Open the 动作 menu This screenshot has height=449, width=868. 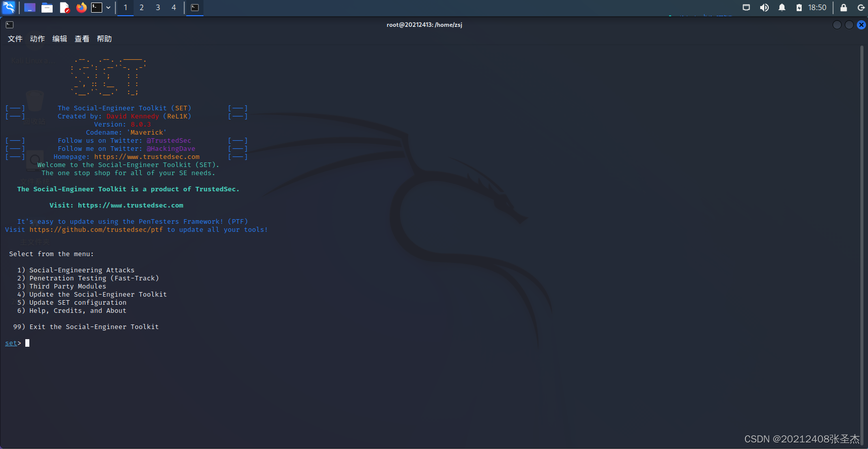point(37,39)
